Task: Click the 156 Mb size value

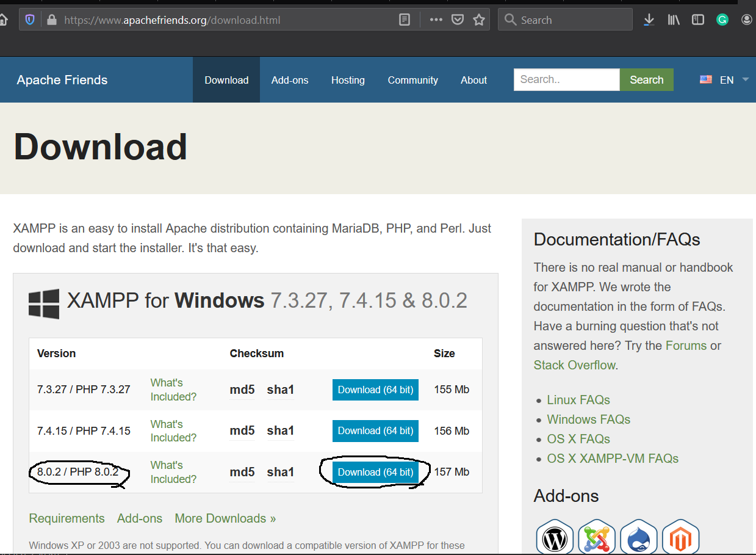Action: coord(452,430)
